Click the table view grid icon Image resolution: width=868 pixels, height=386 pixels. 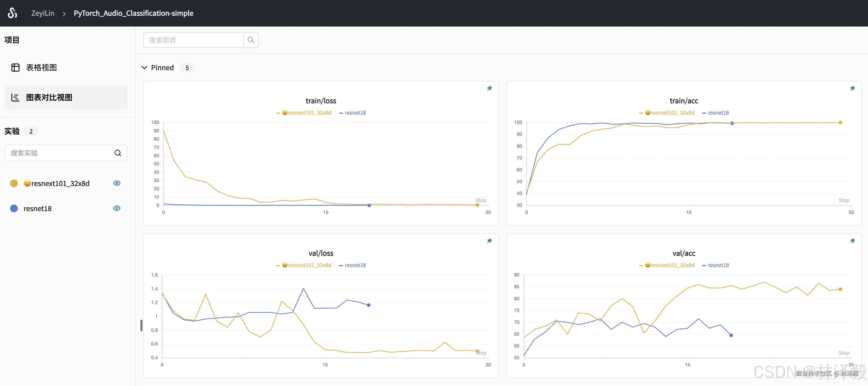[15, 67]
